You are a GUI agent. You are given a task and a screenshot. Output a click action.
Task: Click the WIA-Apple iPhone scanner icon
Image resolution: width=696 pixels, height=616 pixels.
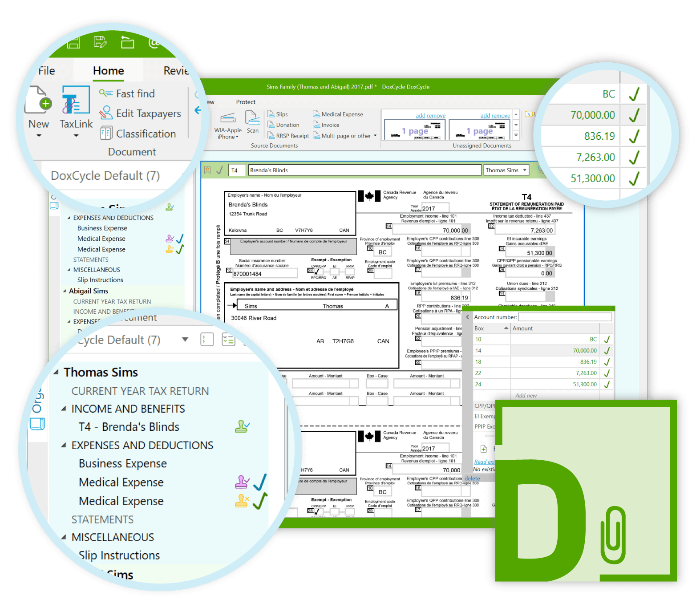click(x=228, y=118)
